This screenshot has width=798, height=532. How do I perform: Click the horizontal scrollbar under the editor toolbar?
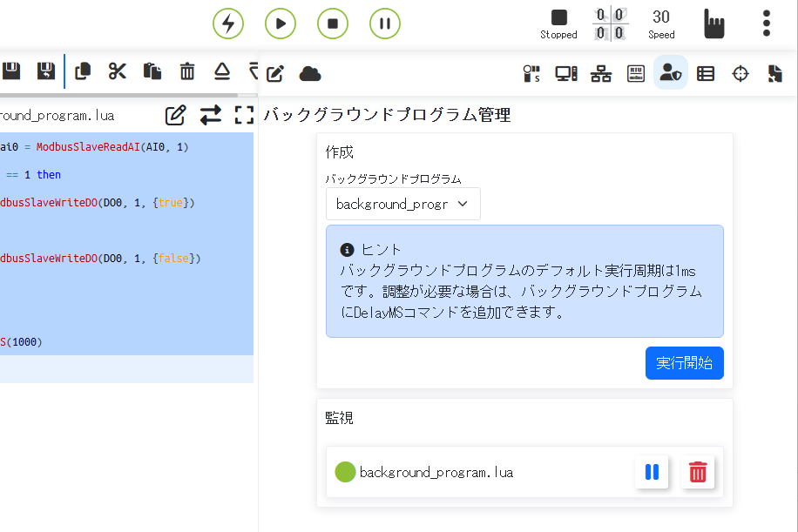tap(118, 95)
